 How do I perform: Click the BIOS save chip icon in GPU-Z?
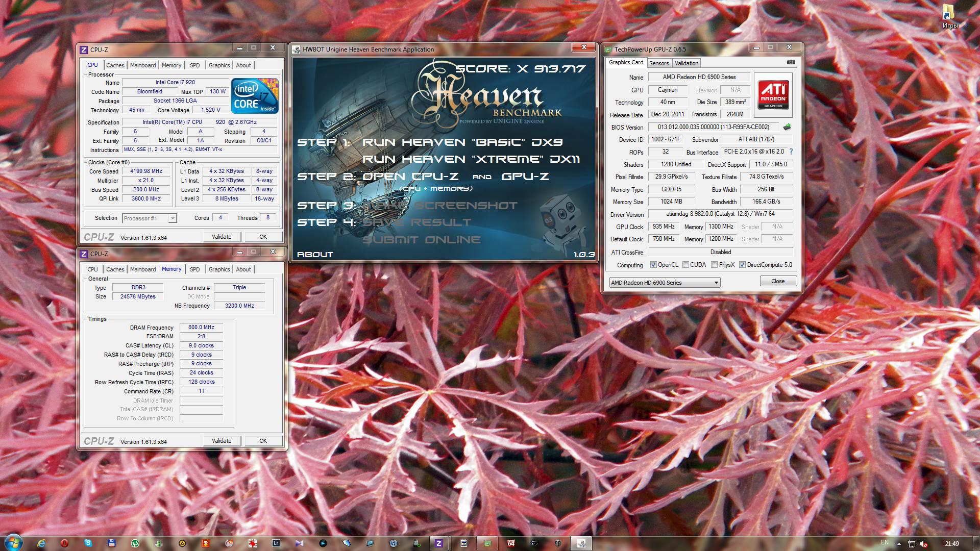(x=787, y=127)
